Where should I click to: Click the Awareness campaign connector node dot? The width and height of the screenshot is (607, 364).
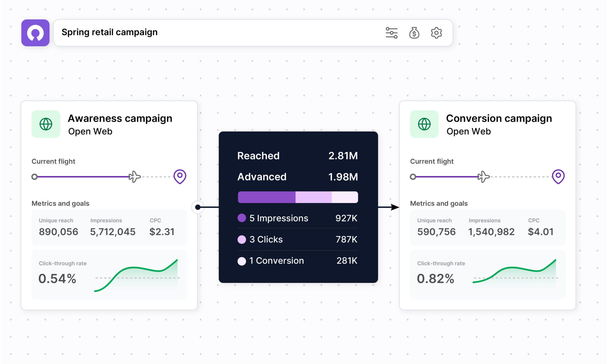(198, 207)
